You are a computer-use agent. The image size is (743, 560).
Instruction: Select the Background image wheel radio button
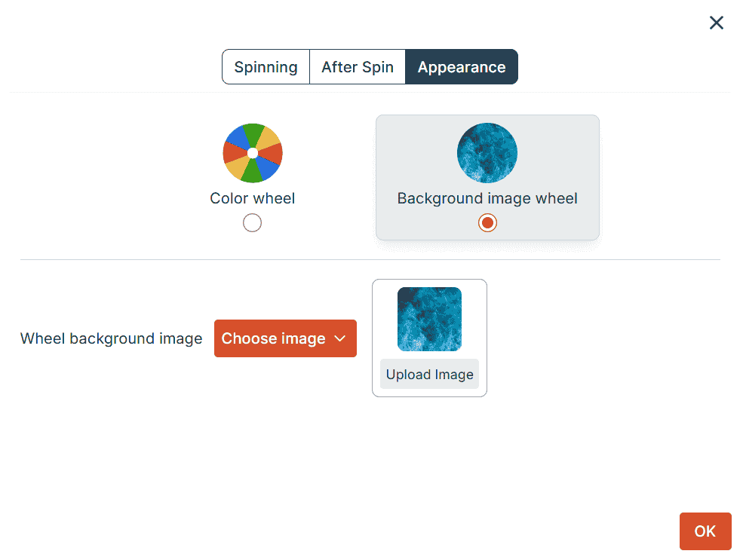click(x=487, y=222)
